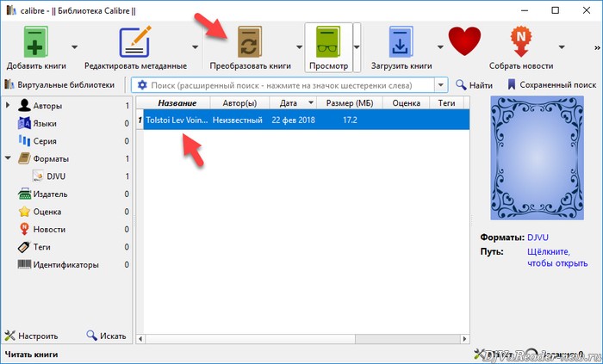
Task: Click the calibre app icon in title bar
Action: coord(11,10)
